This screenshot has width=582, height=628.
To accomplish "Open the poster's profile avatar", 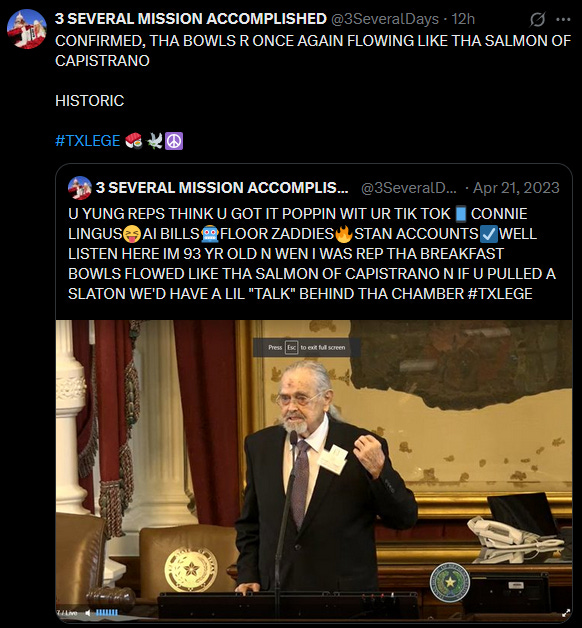I will point(26,29).
